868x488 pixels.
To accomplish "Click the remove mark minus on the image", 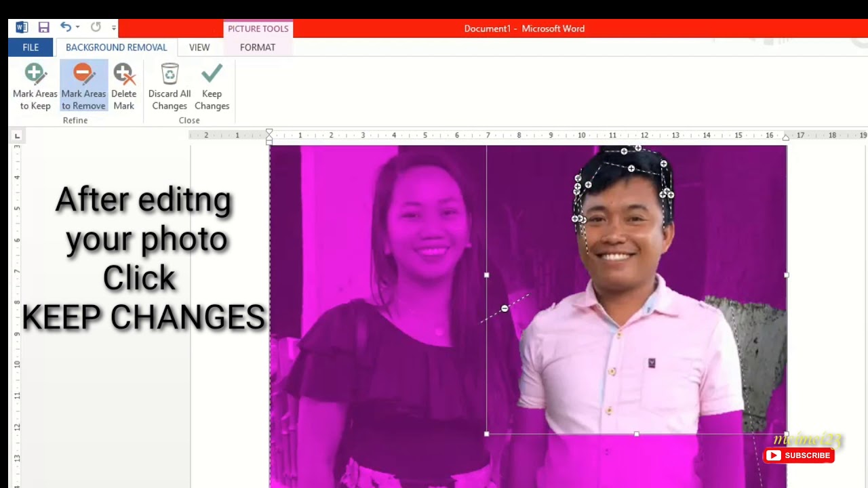I will (505, 308).
